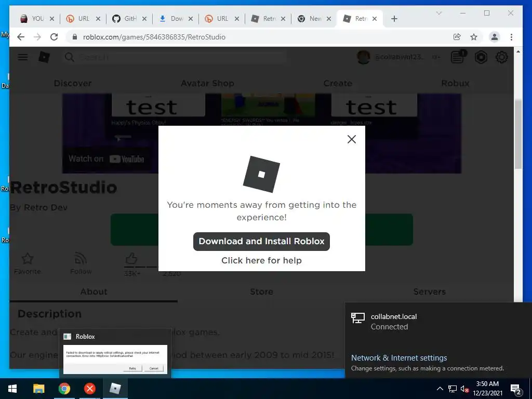Open the Roblox settings gear
The width and height of the screenshot is (532, 399).
[501, 57]
